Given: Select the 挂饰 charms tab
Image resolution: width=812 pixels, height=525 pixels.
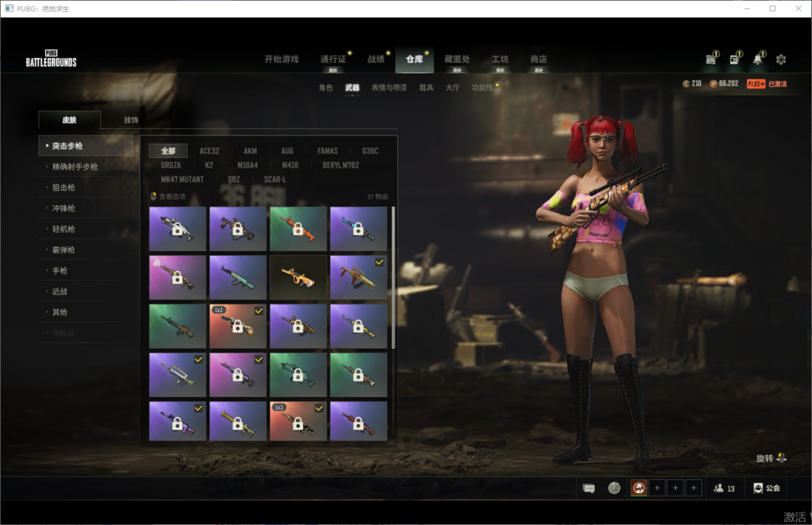Looking at the screenshot, I should (x=131, y=120).
